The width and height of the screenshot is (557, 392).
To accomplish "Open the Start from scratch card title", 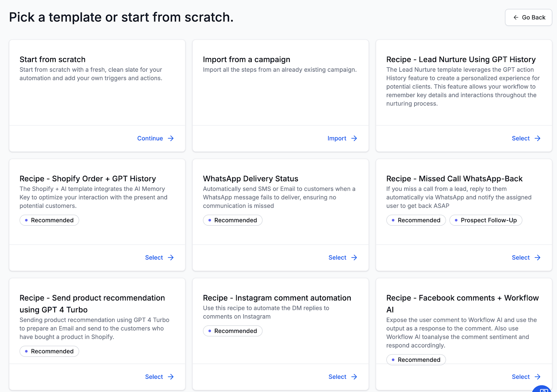I will [x=53, y=59].
